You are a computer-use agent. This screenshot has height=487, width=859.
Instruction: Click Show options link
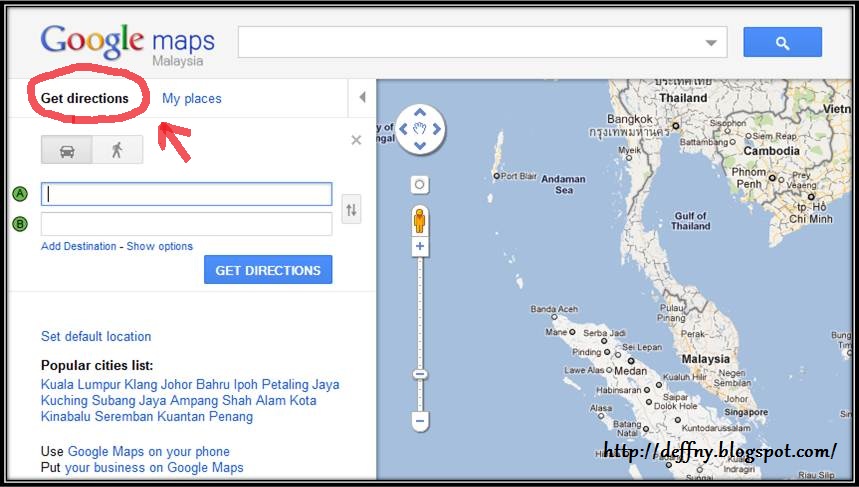point(159,247)
